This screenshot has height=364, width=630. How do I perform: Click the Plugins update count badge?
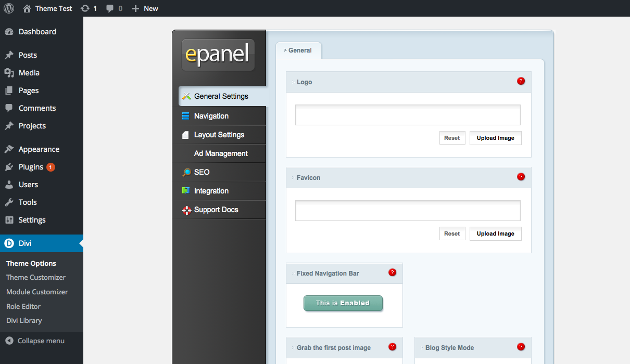pos(51,167)
